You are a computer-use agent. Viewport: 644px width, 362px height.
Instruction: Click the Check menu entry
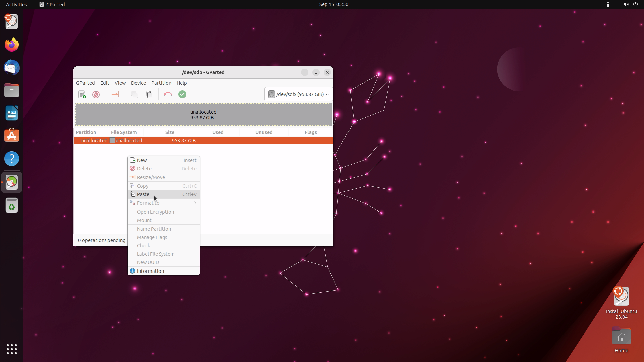(164, 246)
